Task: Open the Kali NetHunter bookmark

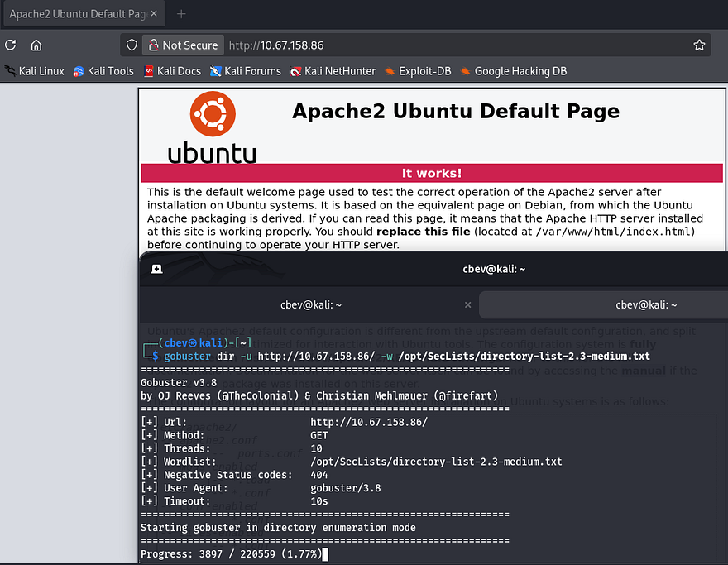Action: pos(333,71)
